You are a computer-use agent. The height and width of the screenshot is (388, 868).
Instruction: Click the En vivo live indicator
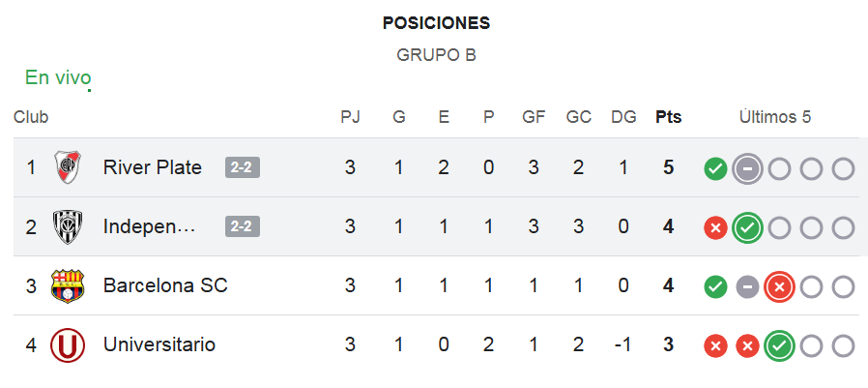point(58,78)
